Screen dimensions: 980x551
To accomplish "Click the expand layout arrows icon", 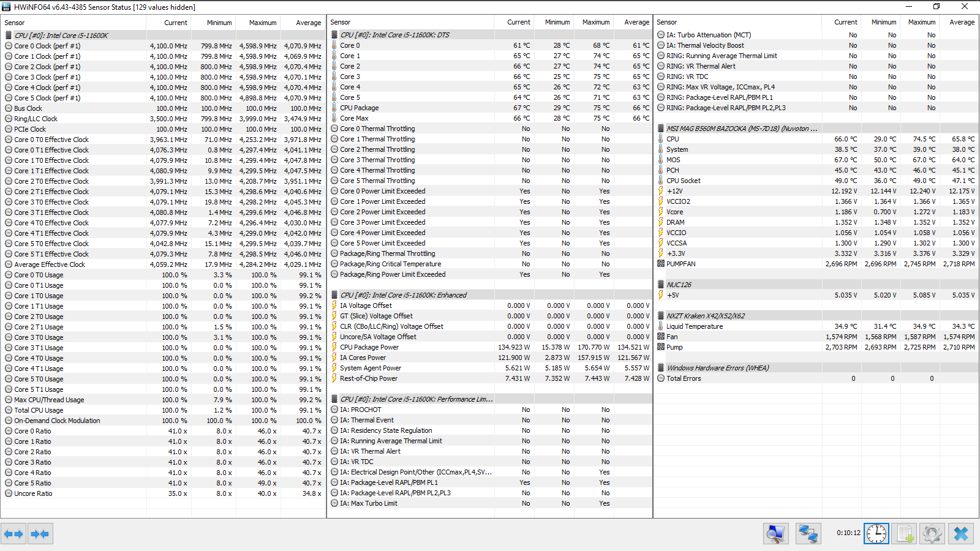I will [13, 534].
